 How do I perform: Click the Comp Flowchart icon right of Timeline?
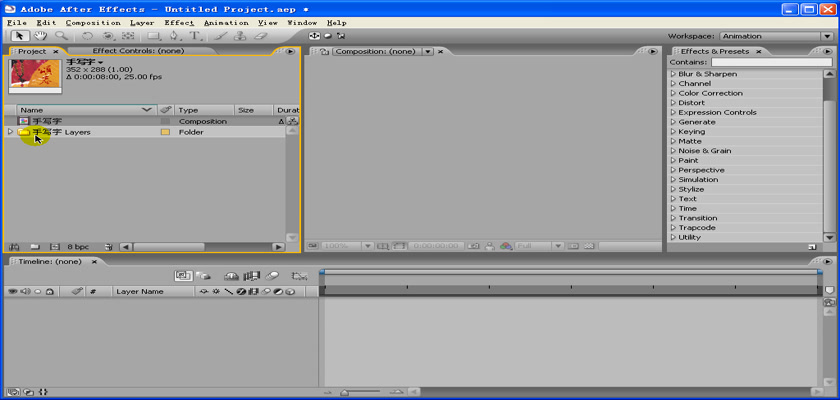coord(829,303)
